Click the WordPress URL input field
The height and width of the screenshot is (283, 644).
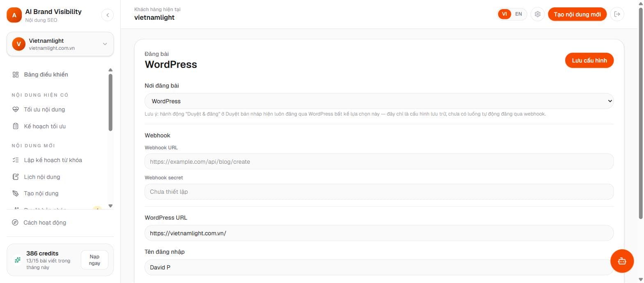pyautogui.click(x=379, y=233)
